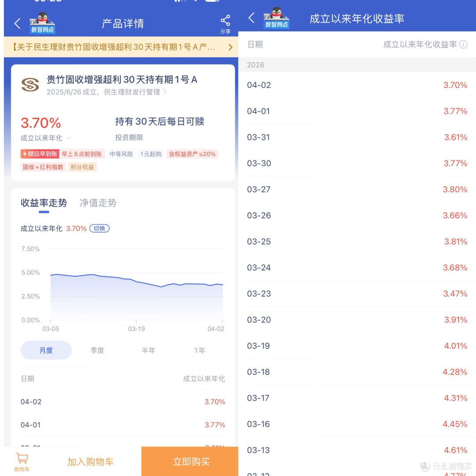
Task: Select the 04-02 3.70% row in right list
Action: [x=357, y=85]
